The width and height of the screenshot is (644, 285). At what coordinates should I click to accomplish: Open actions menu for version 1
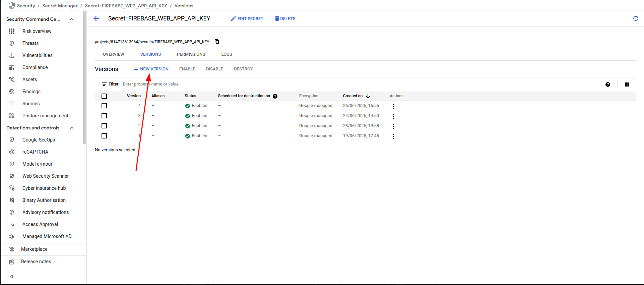[x=393, y=136]
